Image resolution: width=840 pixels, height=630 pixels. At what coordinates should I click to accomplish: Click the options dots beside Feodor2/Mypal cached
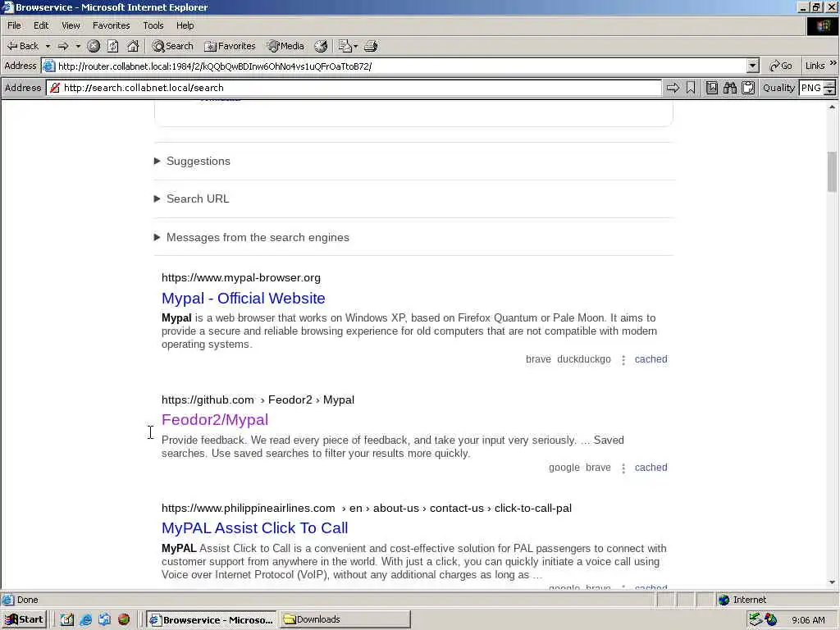[x=623, y=468]
